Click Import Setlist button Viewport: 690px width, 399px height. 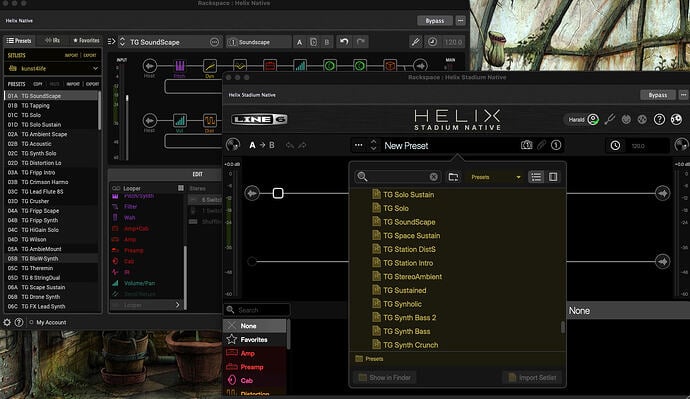532,377
